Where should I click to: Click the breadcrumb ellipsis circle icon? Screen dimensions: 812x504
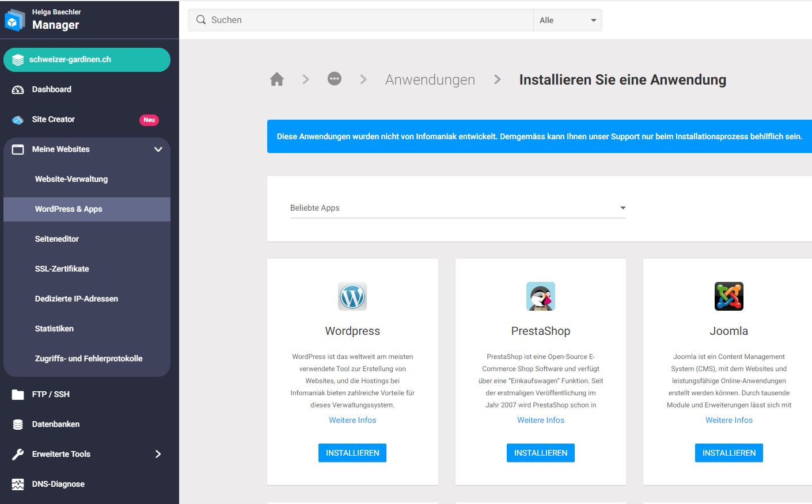pos(335,79)
